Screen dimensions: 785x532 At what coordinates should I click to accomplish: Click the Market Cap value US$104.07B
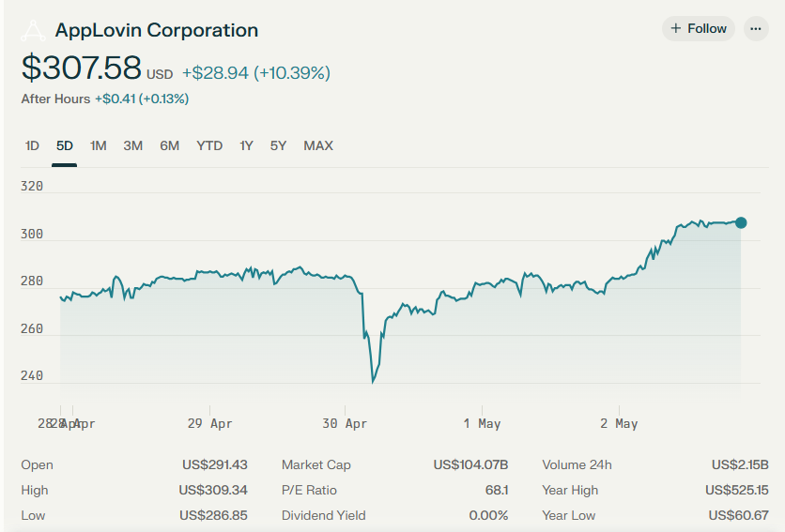coord(470,464)
